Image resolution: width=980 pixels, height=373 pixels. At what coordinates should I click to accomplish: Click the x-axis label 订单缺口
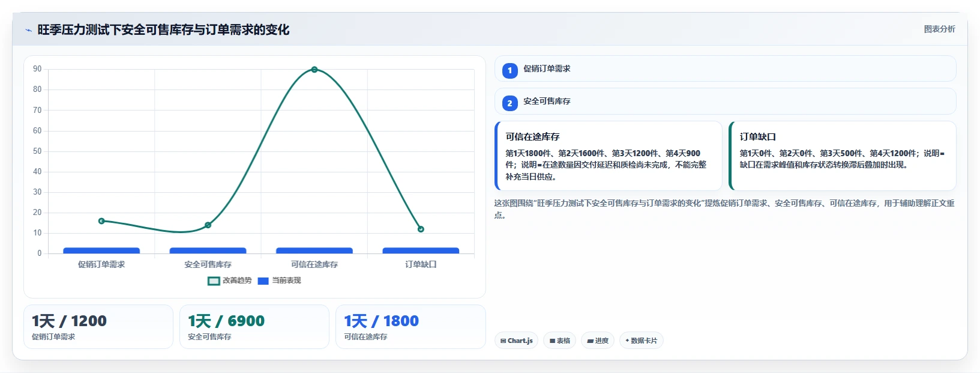(x=421, y=264)
